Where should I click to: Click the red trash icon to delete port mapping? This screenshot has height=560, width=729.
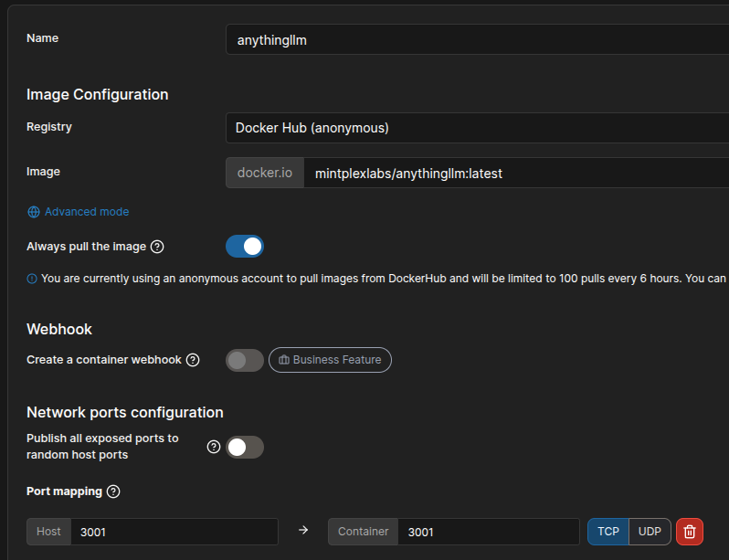click(690, 532)
